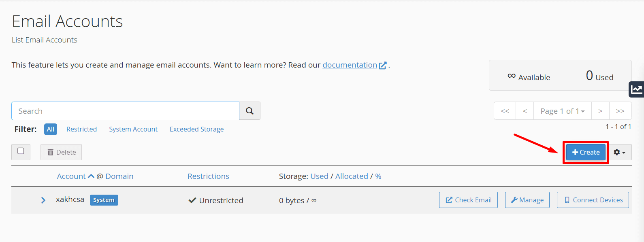Click the search magnifier icon button
644x242 pixels.
[249, 111]
